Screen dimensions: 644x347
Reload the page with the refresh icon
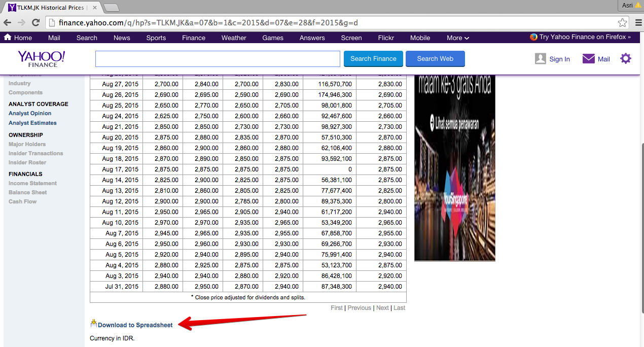tap(35, 22)
